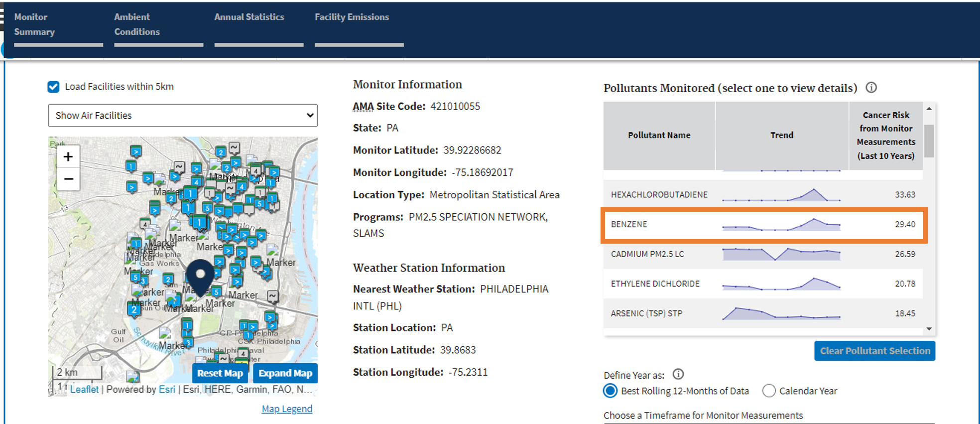
Task: Click the Station Latitude value 39.8683
Action: tap(458, 350)
